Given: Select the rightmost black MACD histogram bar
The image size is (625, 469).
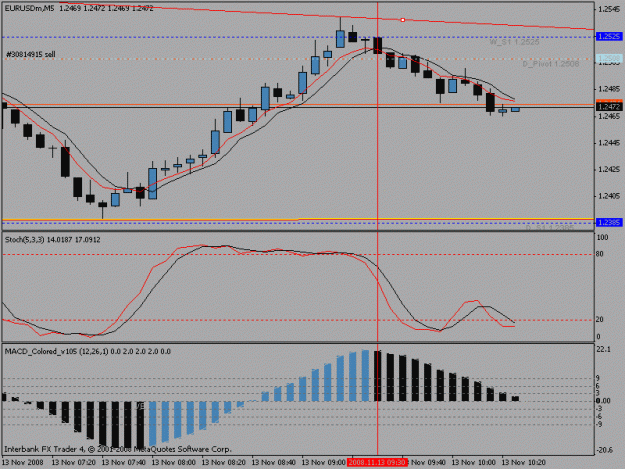Looking at the screenshot, I should [515, 398].
